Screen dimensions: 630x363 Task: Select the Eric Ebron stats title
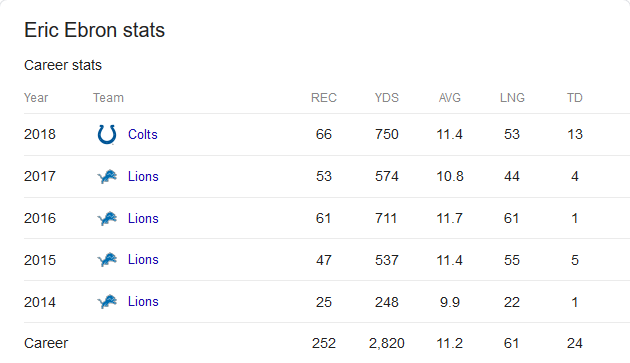tap(94, 30)
